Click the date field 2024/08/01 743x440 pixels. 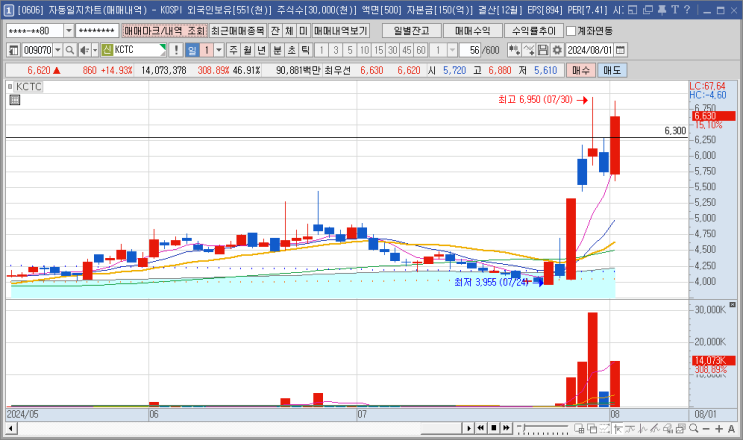590,50
